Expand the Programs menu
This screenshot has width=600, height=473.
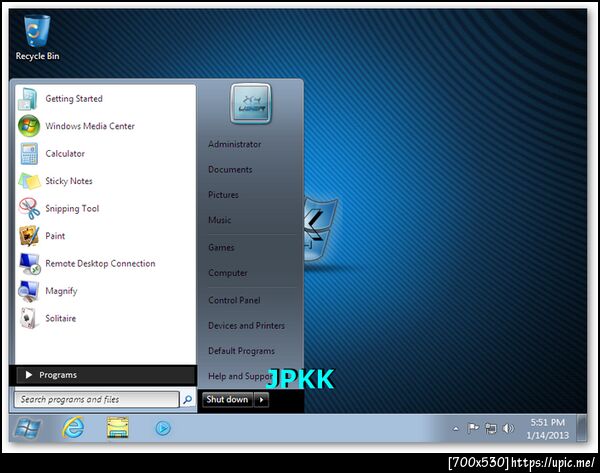106,375
